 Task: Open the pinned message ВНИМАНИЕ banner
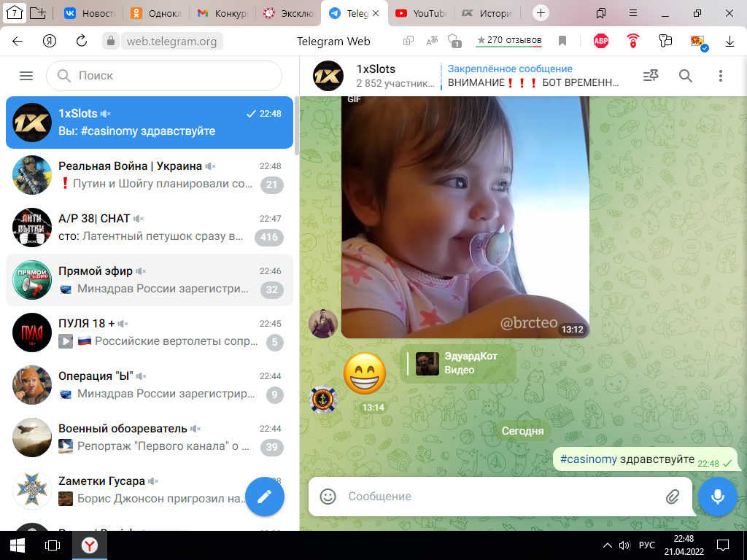[533, 76]
